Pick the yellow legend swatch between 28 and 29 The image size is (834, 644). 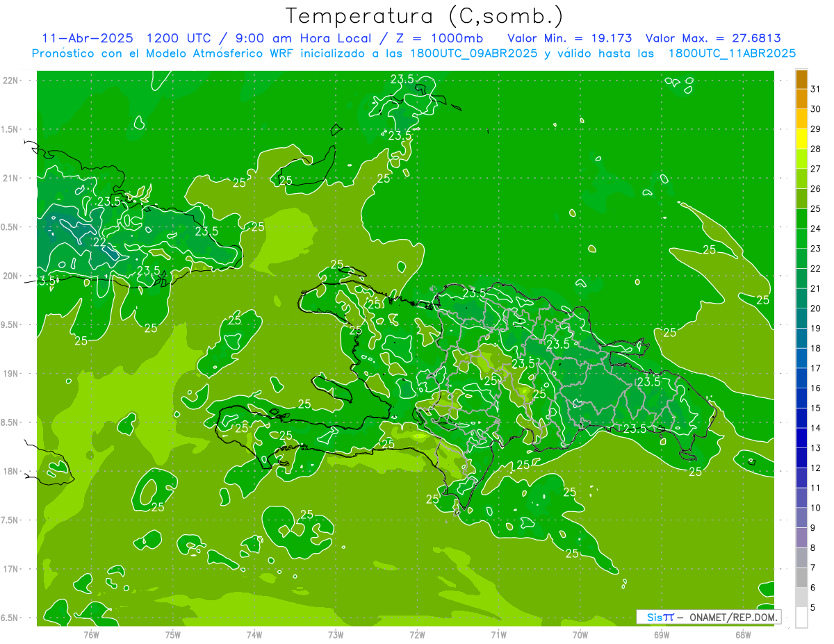click(x=801, y=139)
